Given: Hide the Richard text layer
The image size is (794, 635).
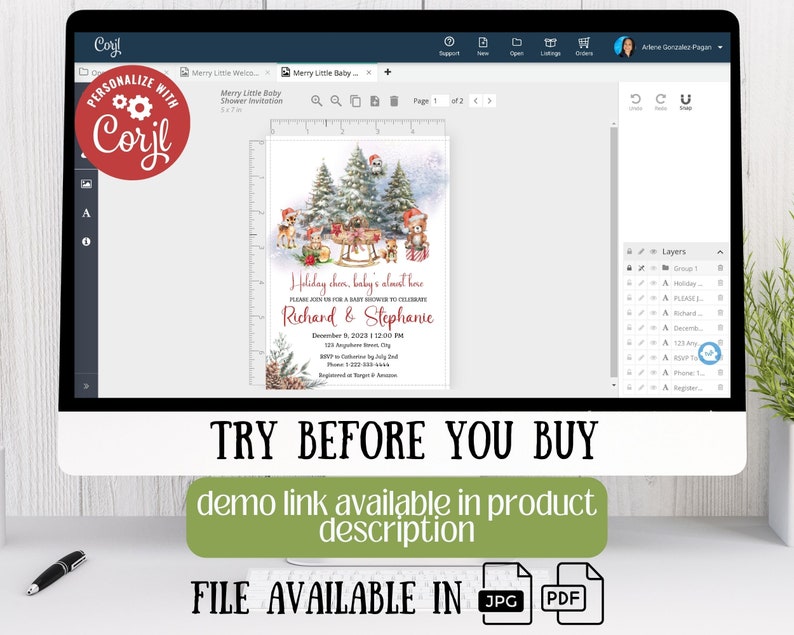Looking at the screenshot, I should click(653, 313).
